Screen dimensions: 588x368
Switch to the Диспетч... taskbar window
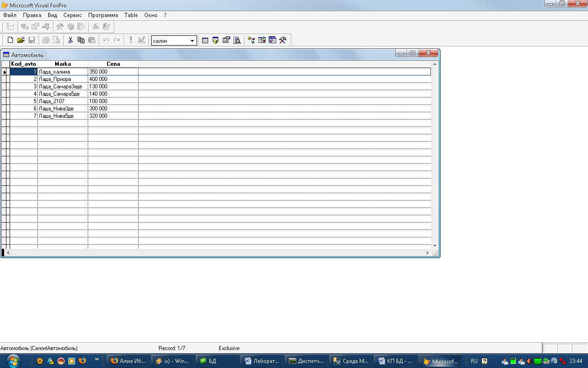pos(306,361)
